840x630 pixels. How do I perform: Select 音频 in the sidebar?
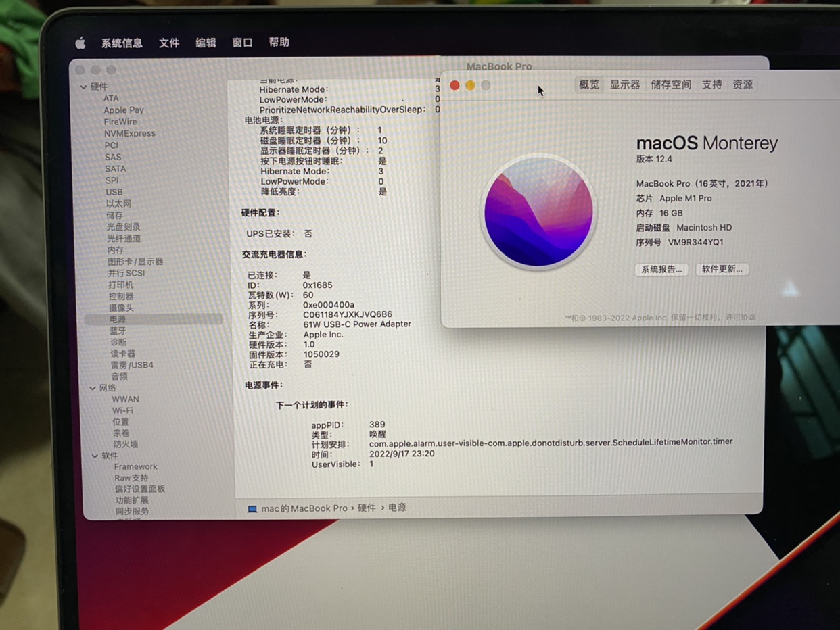(x=119, y=377)
